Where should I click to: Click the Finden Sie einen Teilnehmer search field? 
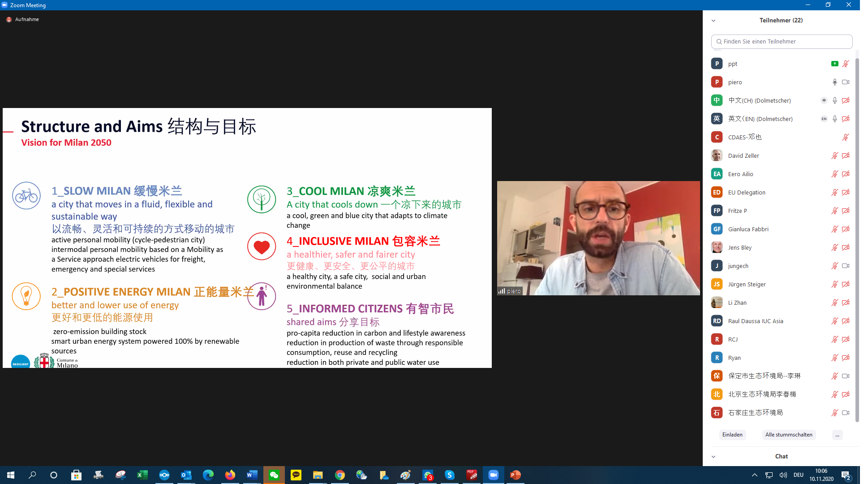coord(782,42)
